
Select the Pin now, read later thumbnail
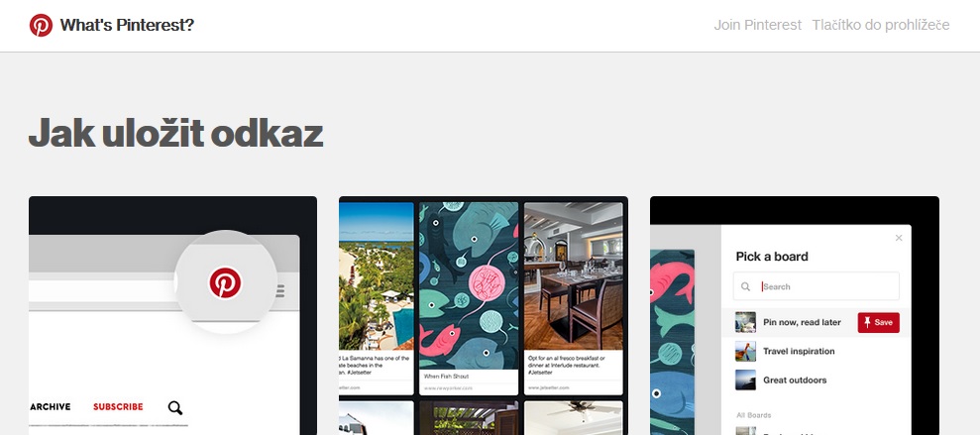(745, 322)
